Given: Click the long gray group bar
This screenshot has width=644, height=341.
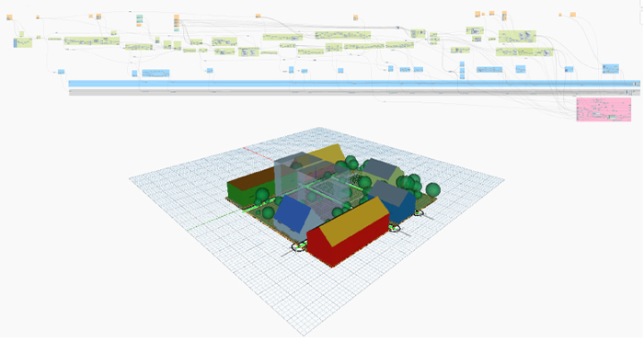Looking at the screenshot, I should click(354, 93).
